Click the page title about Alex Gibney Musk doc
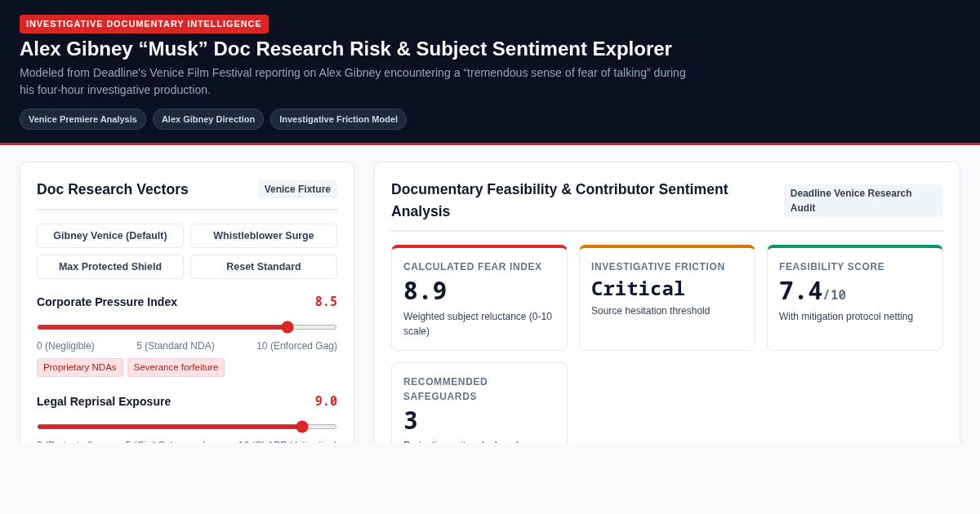Screen dimensions: 980x514 [345, 49]
